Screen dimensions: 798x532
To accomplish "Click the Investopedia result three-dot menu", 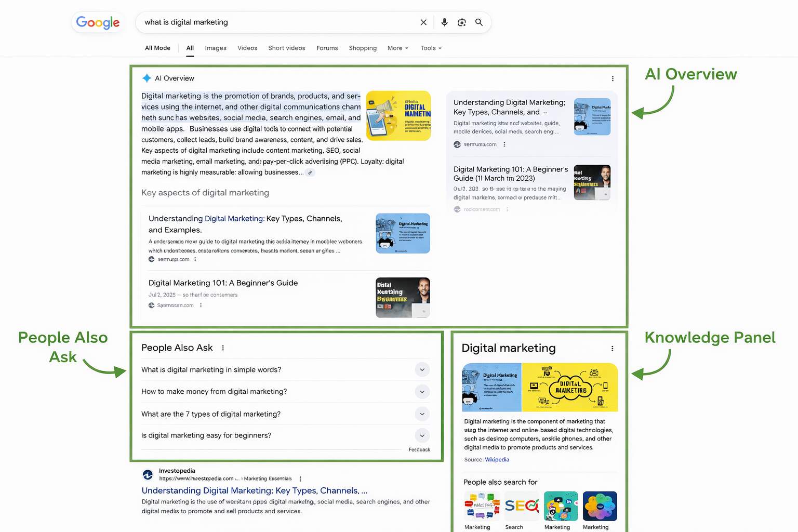I will pos(300,478).
